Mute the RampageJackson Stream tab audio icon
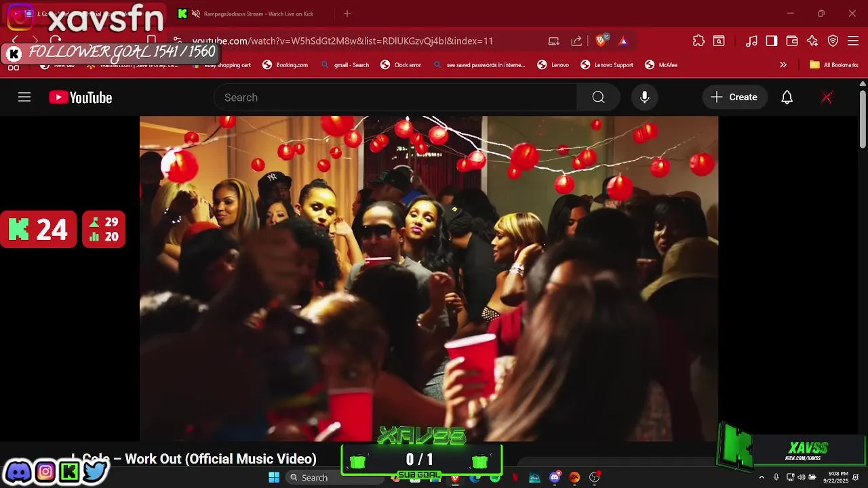868x488 pixels. 196,14
